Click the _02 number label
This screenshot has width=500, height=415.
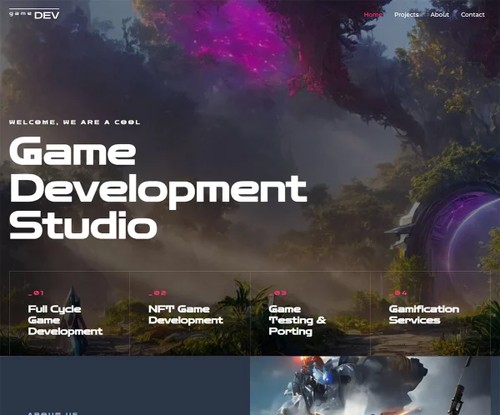(x=157, y=293)
